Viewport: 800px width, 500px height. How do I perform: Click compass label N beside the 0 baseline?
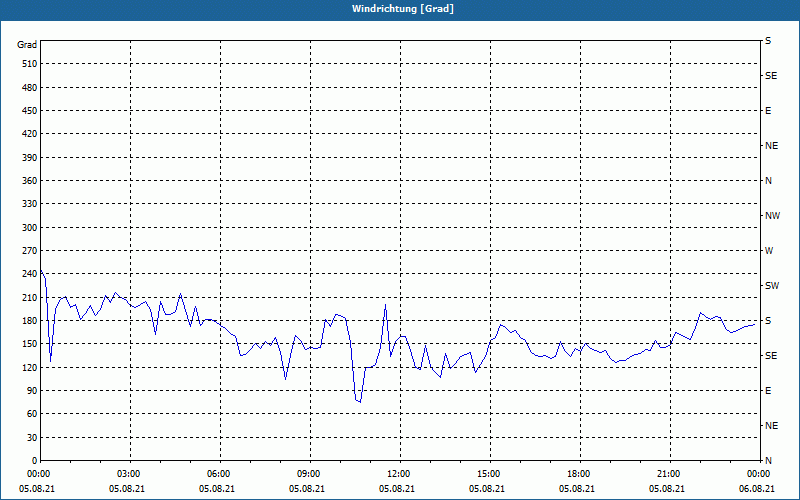tap(768, 461)
